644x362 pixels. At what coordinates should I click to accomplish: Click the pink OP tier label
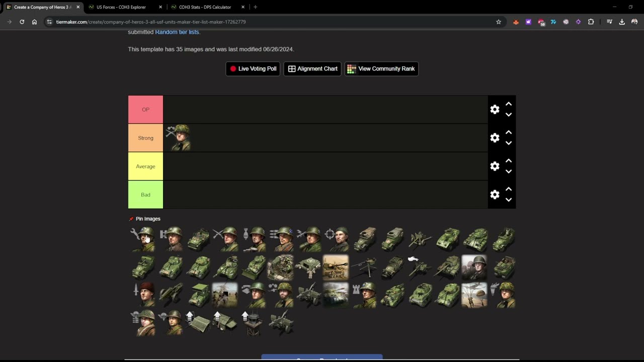(x=145, y=110)
